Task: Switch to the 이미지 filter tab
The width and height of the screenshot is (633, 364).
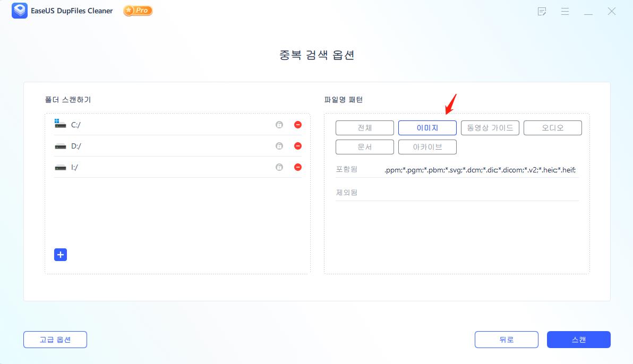Action: pos(427,127)
